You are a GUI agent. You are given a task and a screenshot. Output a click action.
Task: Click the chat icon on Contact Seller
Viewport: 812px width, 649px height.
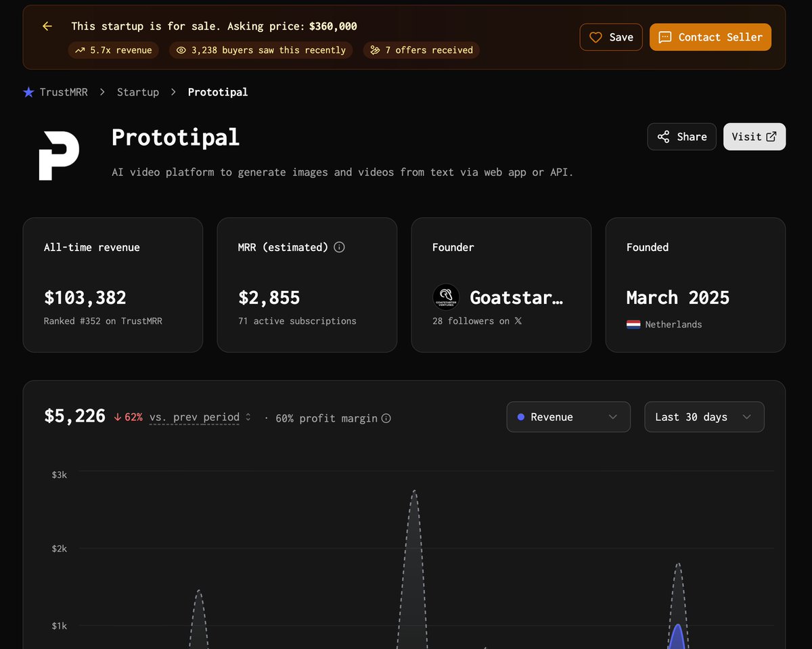click(x=665, y=37)
